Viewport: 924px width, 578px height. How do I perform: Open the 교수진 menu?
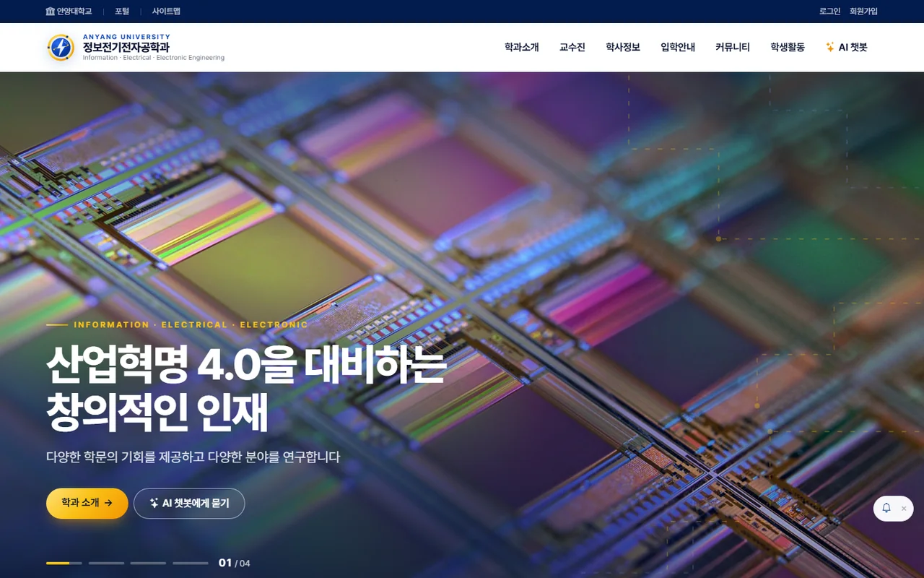pyautogui.click(x=572, y=48)
